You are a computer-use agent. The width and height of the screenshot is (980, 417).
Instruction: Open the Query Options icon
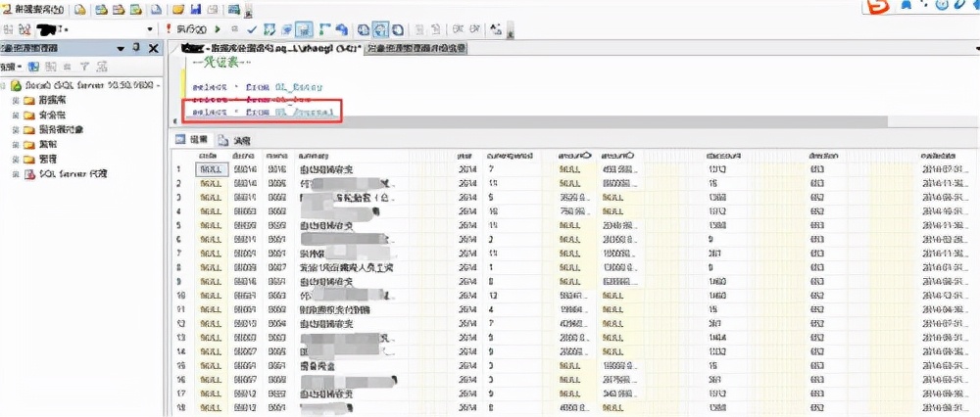[x=287, y=29]
